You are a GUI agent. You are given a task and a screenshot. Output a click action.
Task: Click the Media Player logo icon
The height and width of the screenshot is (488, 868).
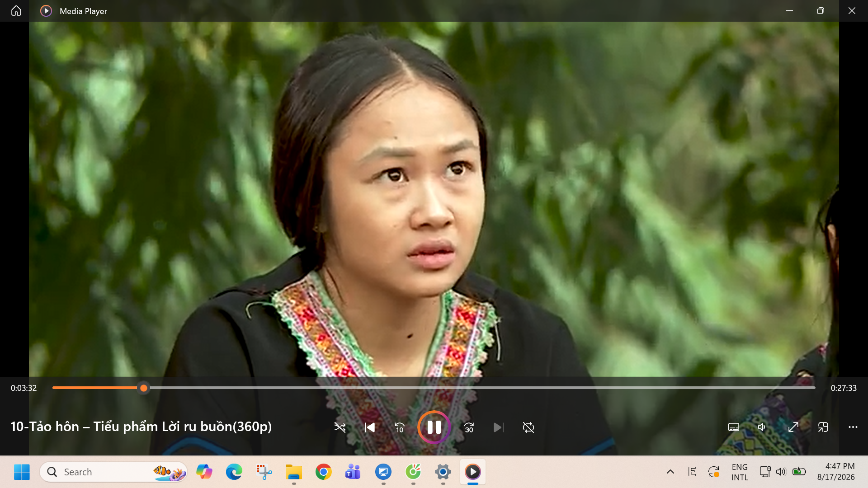46,11
